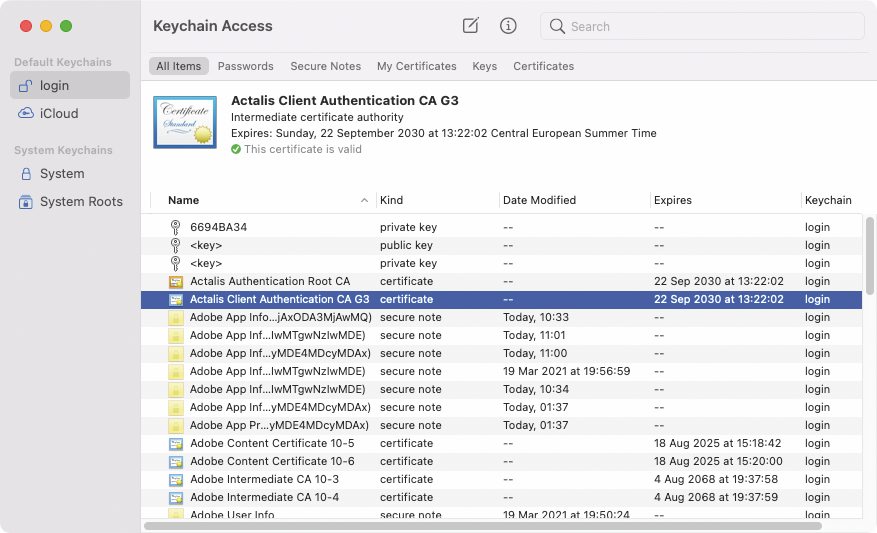Image resolution: width=877 pixels, height=533 pixels.
Task: Click the large certificate thumbnail image
Action: 185,122
